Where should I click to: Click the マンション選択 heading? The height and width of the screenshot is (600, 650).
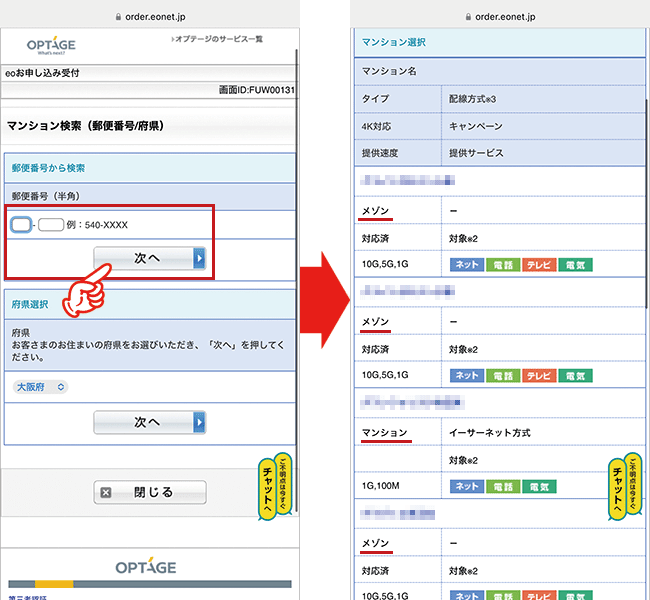click(x=394, y=42)
